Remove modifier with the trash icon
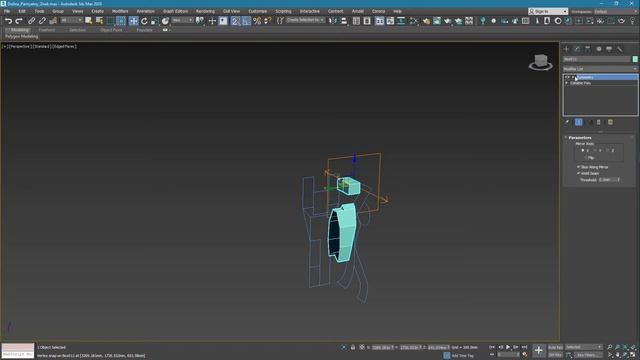The width and height of the screenshot is (640, 360). (x=599, y=122)
